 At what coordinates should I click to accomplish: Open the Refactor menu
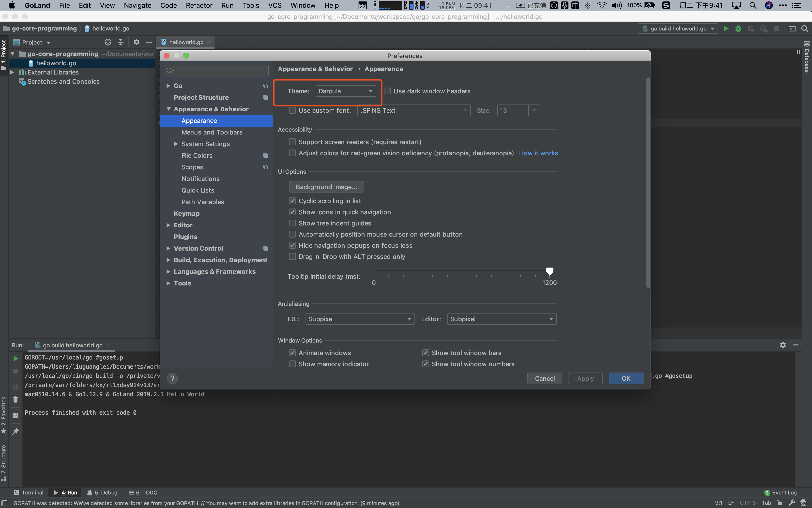point(199,5)
